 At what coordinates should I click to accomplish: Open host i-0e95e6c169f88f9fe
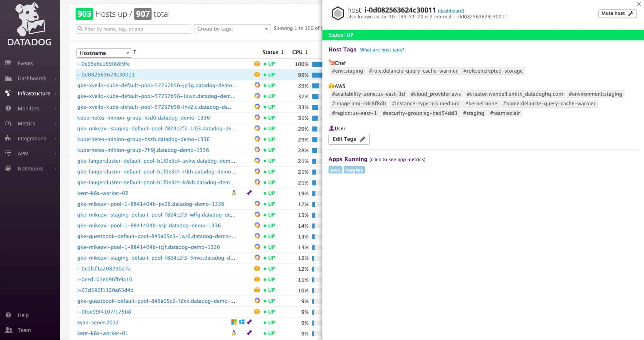103,64
